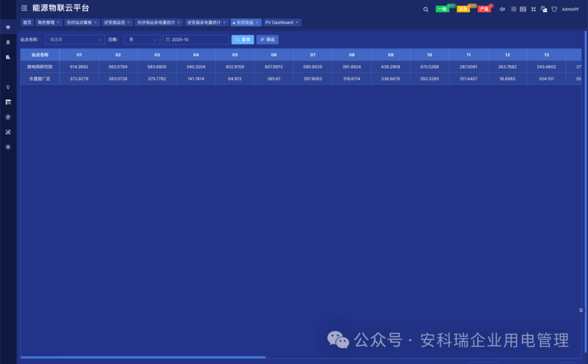
Task: Close the 角色管理 tab
Action: (58, 22)
